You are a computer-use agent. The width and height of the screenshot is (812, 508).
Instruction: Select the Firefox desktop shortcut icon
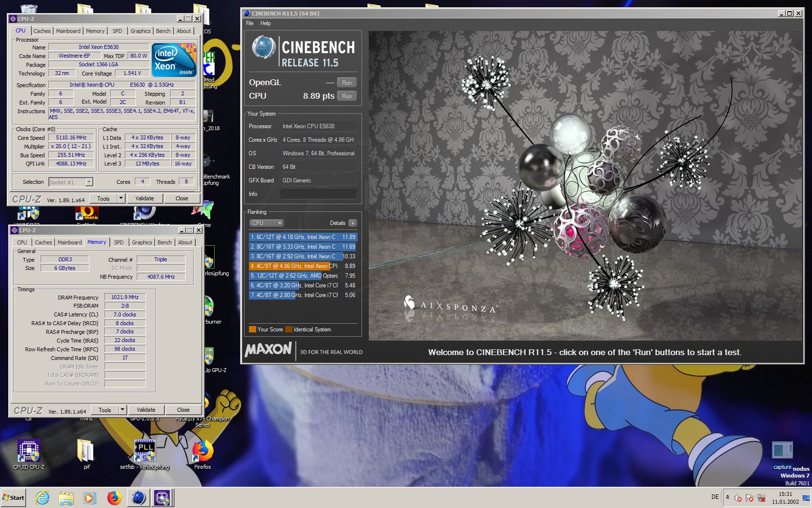203,451
